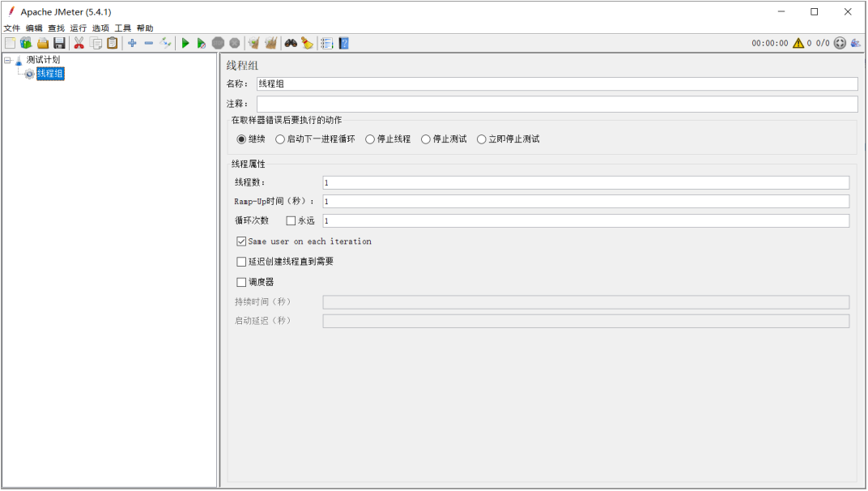Select the 停止测试 radio option
Image resolution: width=868 pixels, height=491 pixels.
pyautogui.click(x=426, y=139)
